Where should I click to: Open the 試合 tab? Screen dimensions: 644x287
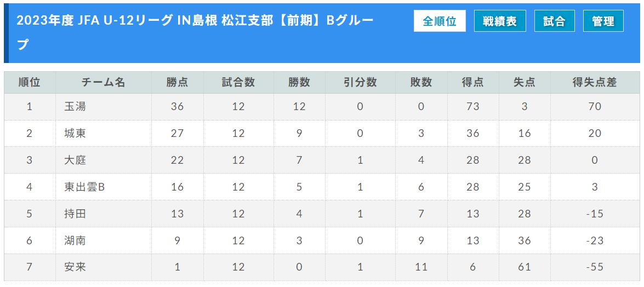tap(555, 21)
